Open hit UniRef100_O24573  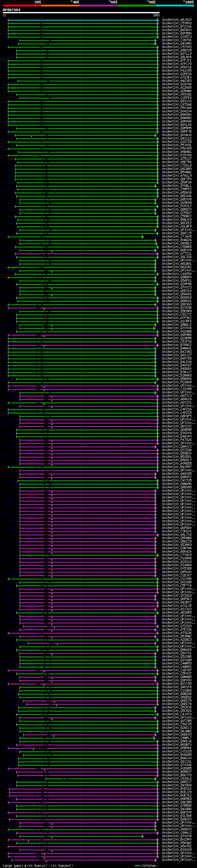pyautogui.click(x=177, y=37)
